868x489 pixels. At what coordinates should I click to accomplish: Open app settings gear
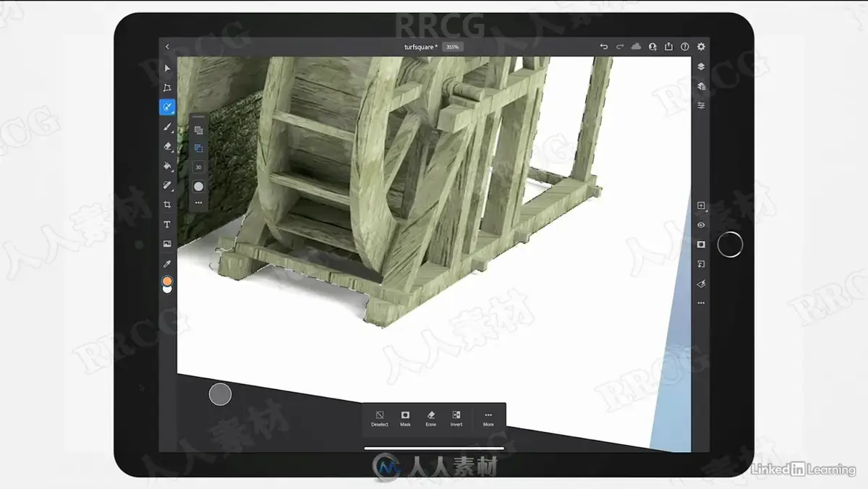click(x=701, y=46)
